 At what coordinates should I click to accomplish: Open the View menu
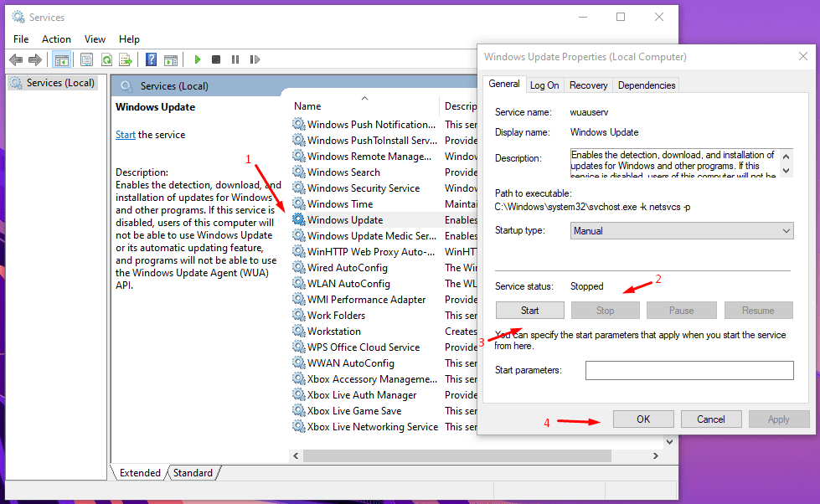pos(95,39)
